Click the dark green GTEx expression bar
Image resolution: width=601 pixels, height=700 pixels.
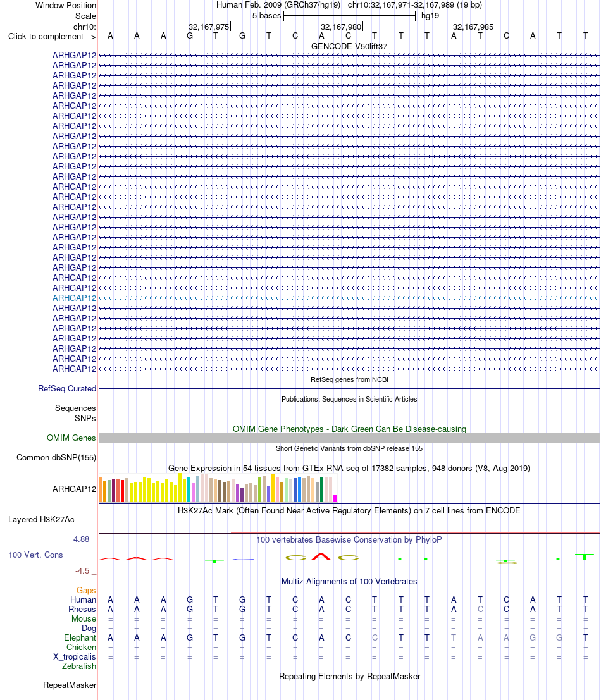pyautogui.click(x=321, y=489)
